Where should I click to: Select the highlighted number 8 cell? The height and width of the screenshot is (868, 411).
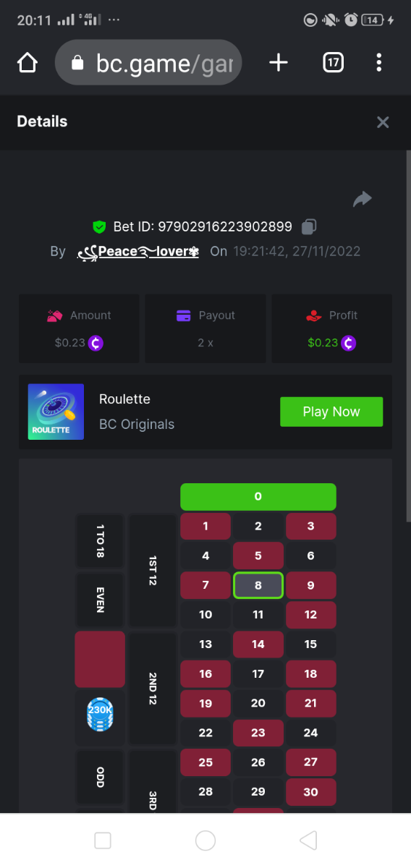pos(258,586)
